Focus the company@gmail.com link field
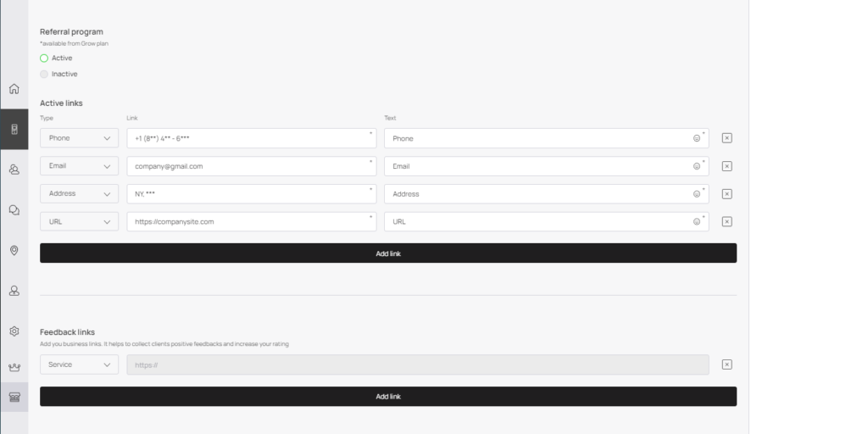Image resolution: width=868 pixels, height=434 pixels. tap(251, 166)
